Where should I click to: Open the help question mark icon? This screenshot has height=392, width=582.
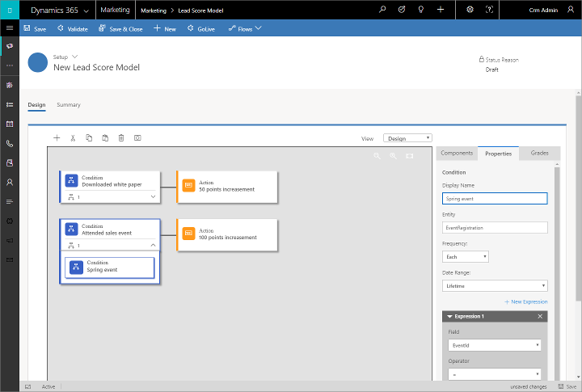tap(490, 10)
